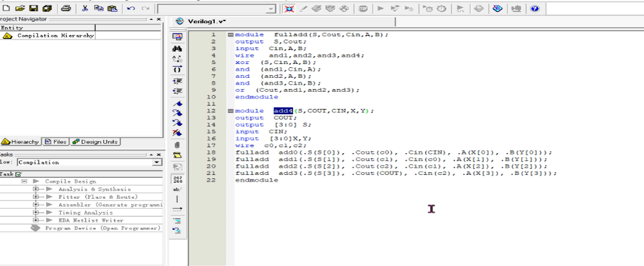Save the current file with the disk icon
The width and height of the screenshot is (644, 266).
coord(34,8)
